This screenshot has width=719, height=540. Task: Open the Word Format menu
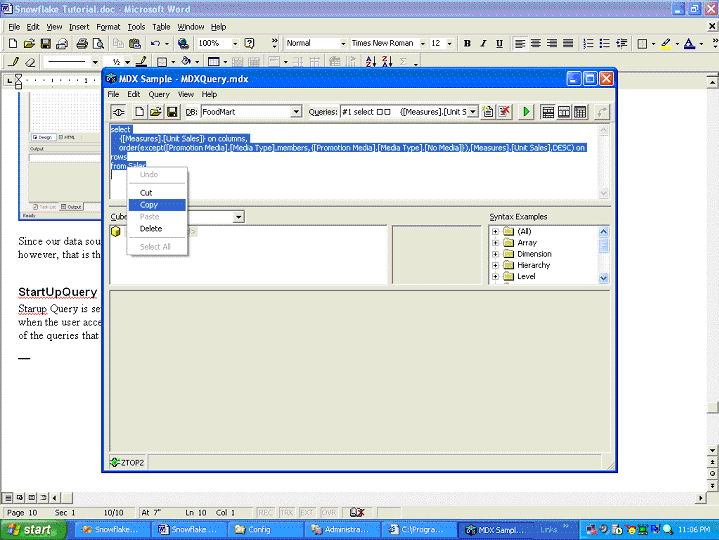108,27
